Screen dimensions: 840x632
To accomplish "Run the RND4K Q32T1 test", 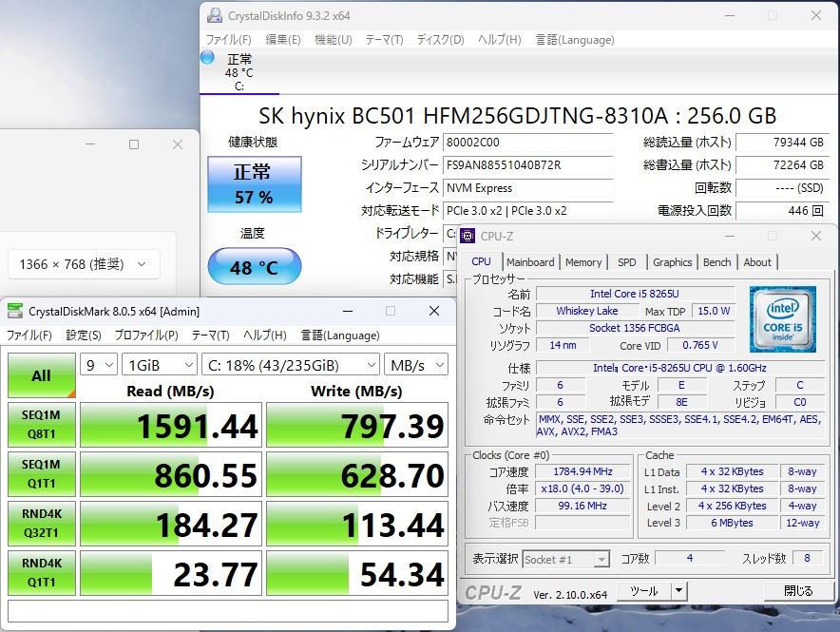I will click(41, 524).
